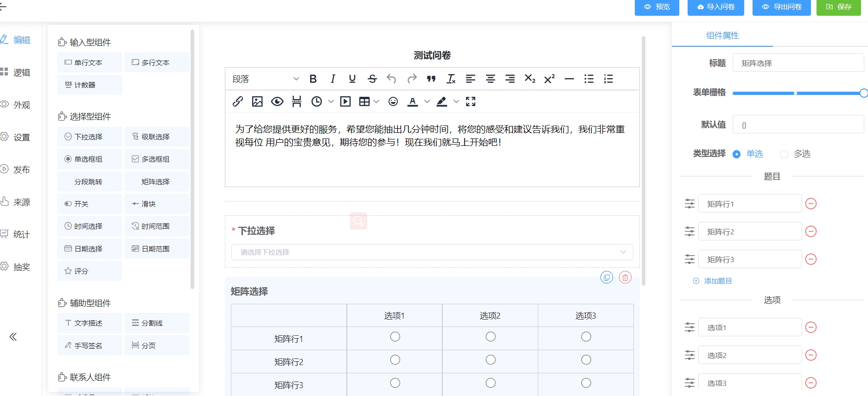Select 矩阵行1 选项3 radio
Screen dimensions: 868x396
pos(586,337)
